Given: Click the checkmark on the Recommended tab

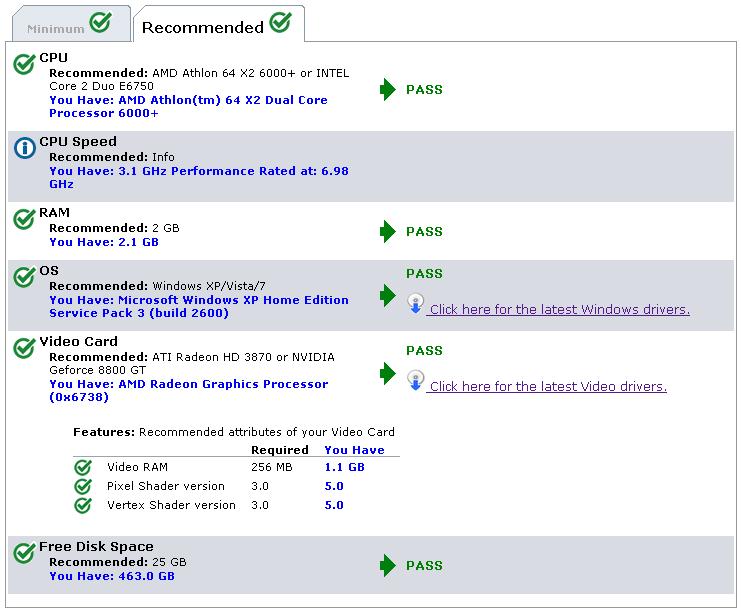Looking at the screenshot, I should 281,22.
